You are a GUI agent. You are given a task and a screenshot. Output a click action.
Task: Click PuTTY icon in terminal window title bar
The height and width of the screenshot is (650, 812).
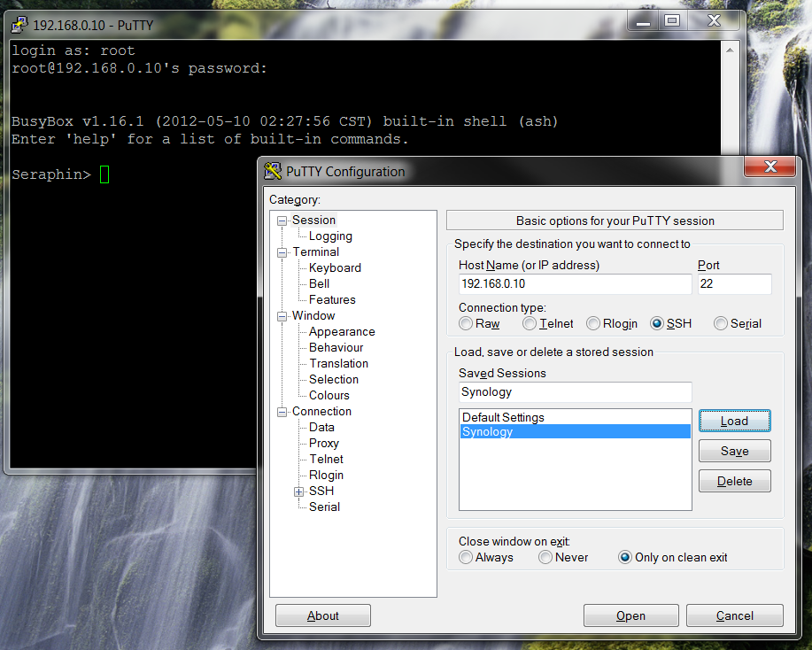coord(19,24)
